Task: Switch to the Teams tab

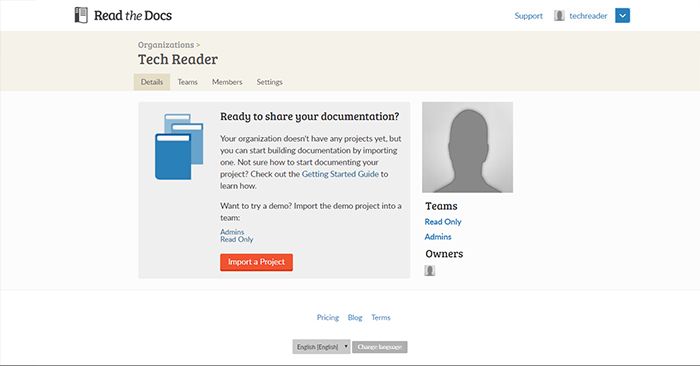Action: click(188, 82)
